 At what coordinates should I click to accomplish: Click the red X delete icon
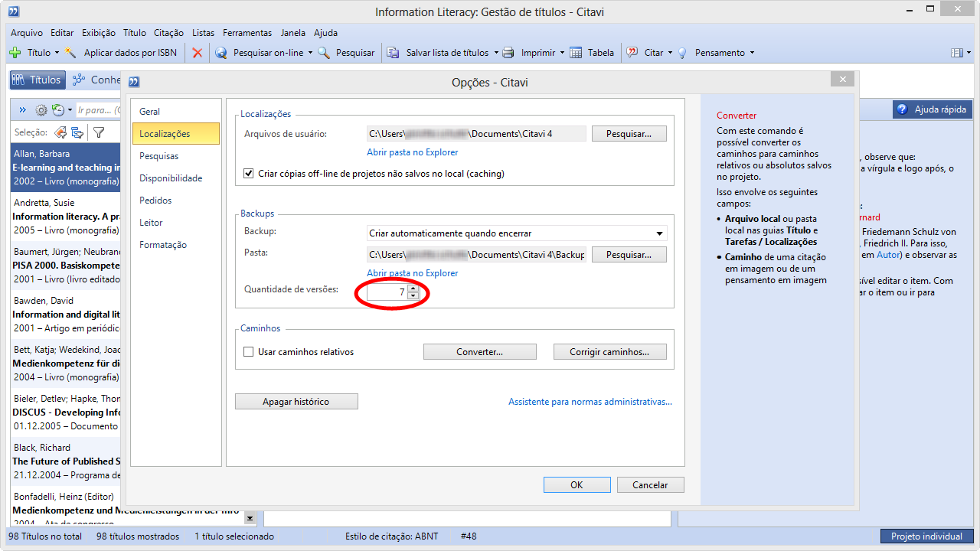click(198, 53)
